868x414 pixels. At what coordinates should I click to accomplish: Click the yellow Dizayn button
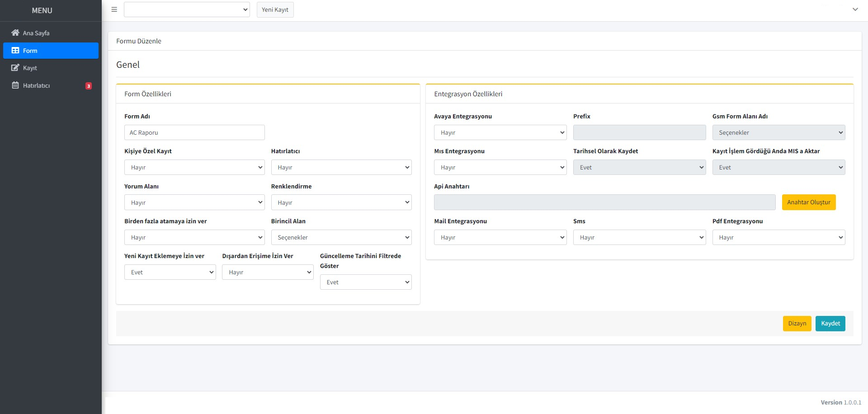click(797, 324)
